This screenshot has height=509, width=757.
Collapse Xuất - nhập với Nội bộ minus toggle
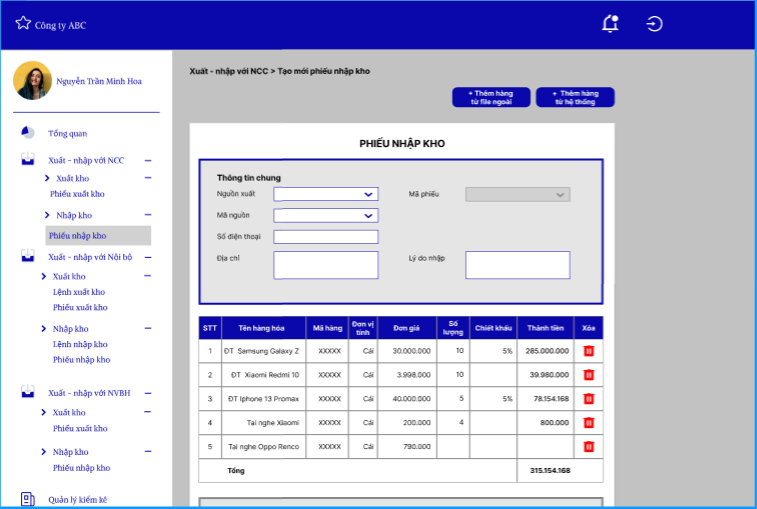coord(148,257)
